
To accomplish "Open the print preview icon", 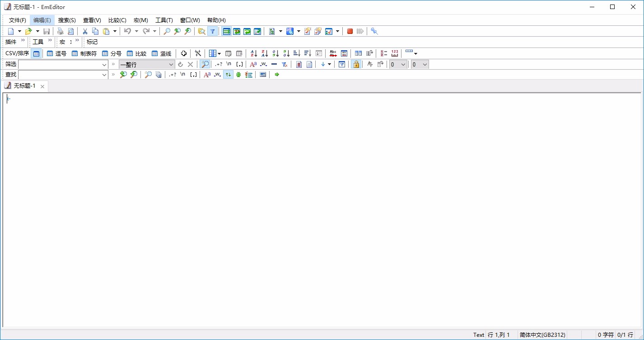I will point(70,31).
